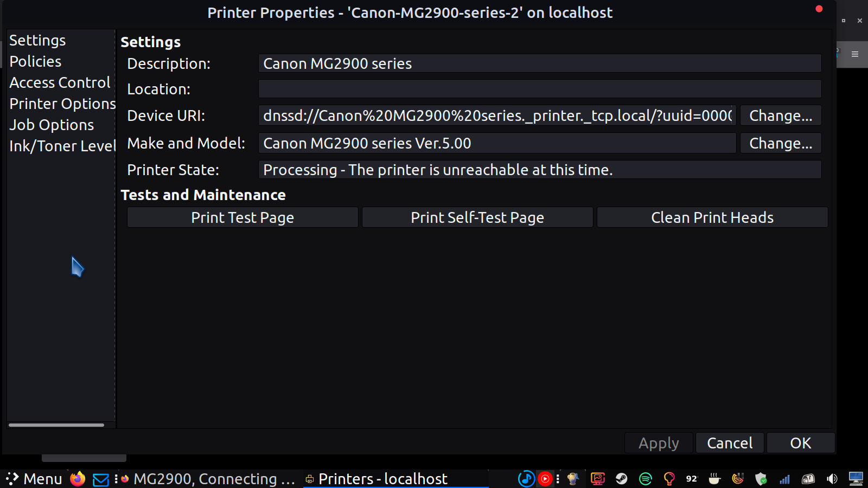868x488 pixels.
Task: Click the three-dot taskbar separator near Firefox
Action: click(116, 479)
